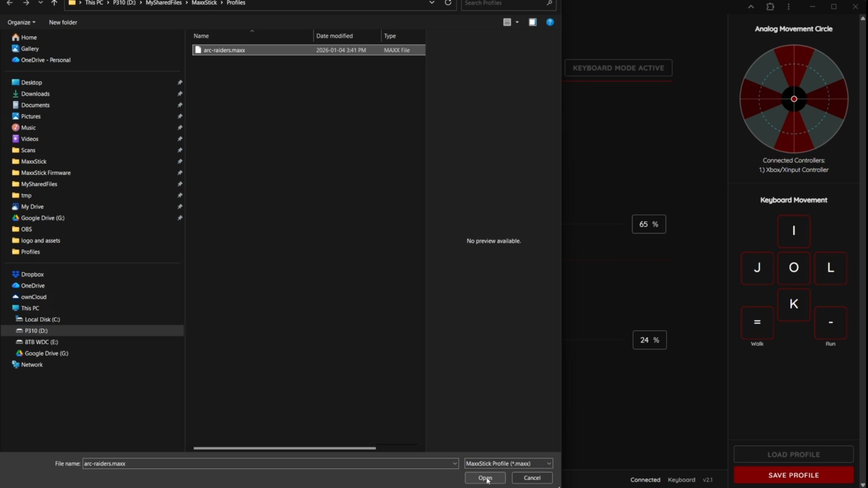Open the 8TB WDC (E:) drive
868x488 pixels.
[x=37, y=342]
